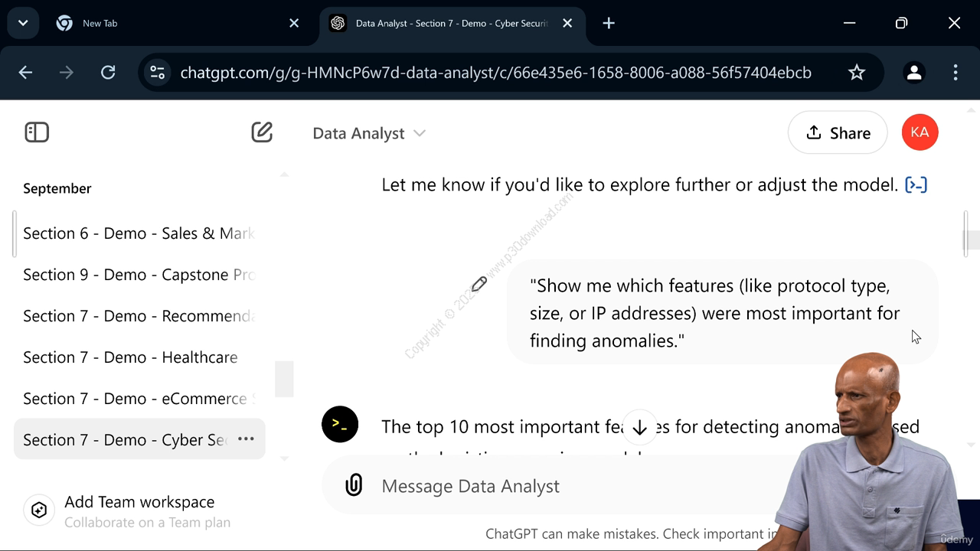The width and height of the screenshot is (980, 551).
Task: Switch to the New Tab tab
Action: pos(178,23)
